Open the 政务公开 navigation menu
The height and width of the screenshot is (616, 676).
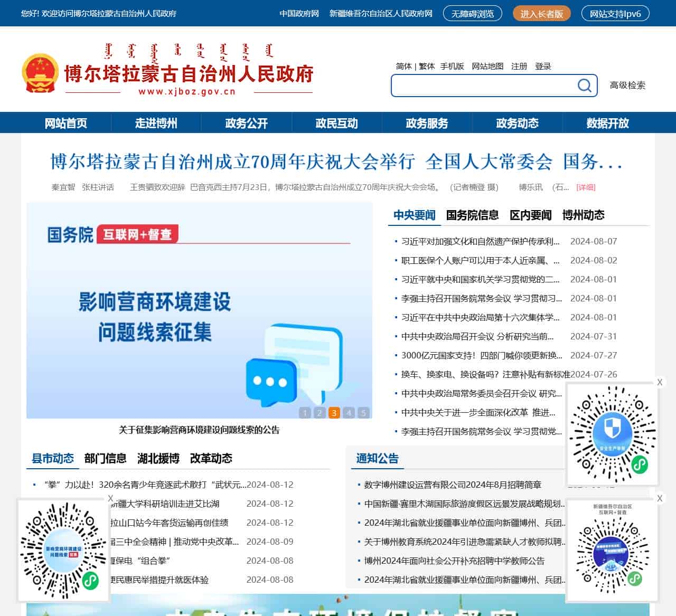coord(246,123)
